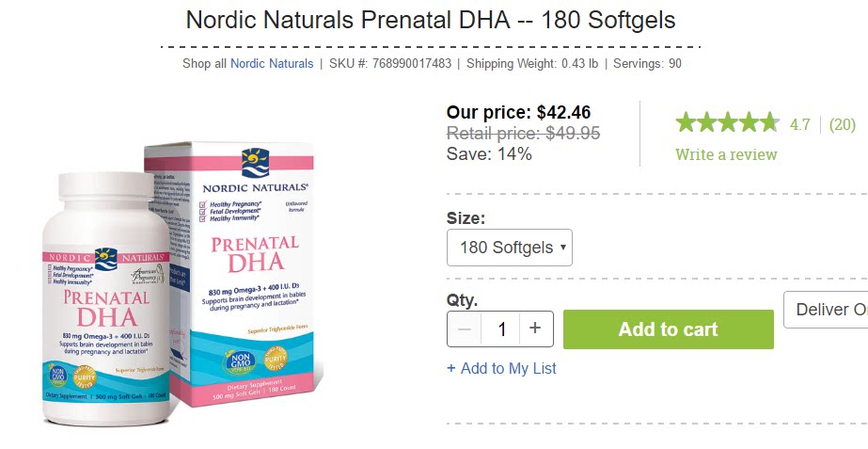Increase quantity with the plus button

[535, 329]
